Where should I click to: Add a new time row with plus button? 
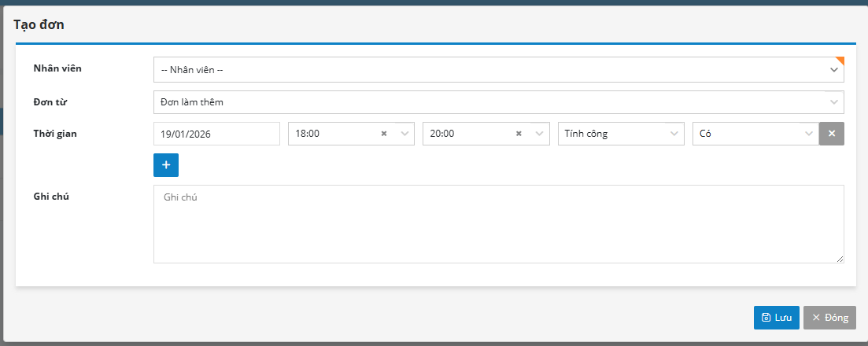[166, 165]
